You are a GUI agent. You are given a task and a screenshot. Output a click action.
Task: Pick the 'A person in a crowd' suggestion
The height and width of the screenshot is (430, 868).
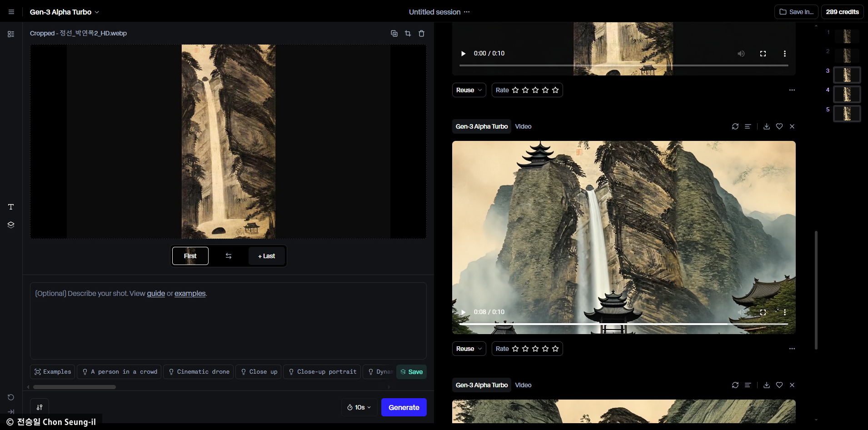[120, 372]
